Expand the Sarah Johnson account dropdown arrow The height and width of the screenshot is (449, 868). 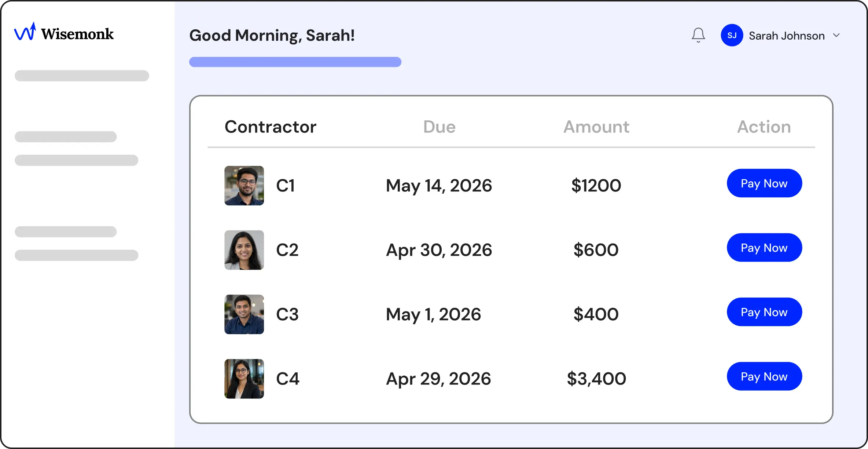[836, 35]
